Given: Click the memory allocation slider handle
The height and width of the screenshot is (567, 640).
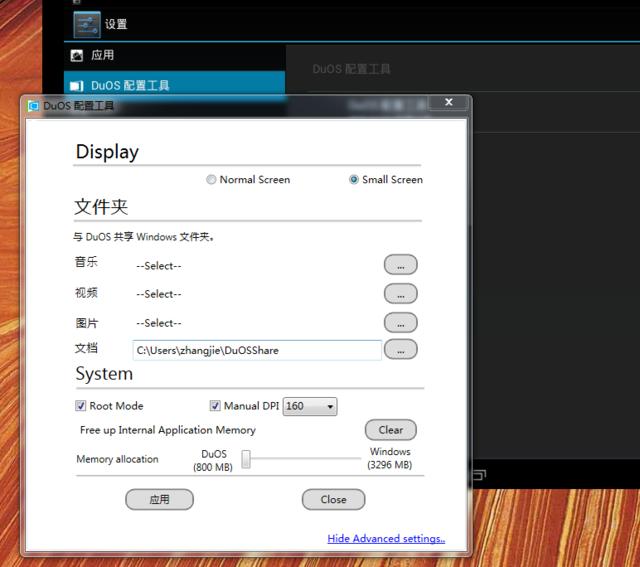Looking at the screenshot, I should pos(245,459).
